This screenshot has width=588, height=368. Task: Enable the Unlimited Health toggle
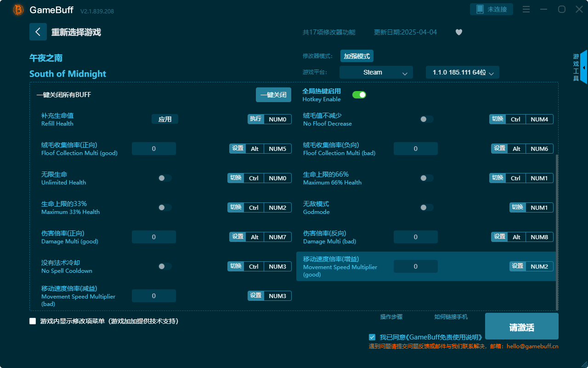pos(164,178)
